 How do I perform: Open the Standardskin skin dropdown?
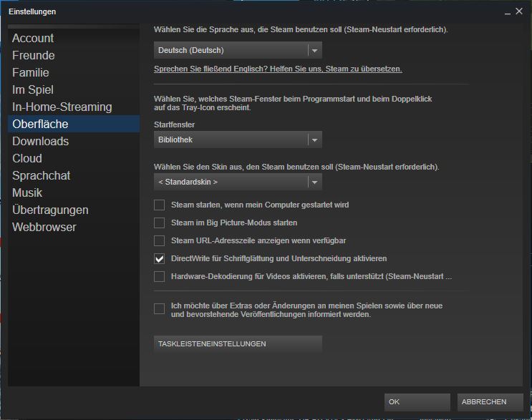pos(238,182)
